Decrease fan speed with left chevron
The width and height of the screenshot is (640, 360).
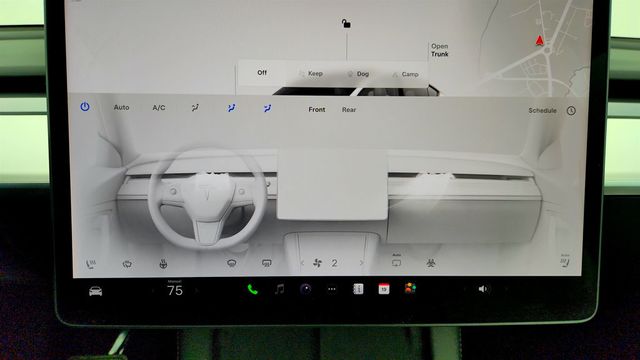302,263
